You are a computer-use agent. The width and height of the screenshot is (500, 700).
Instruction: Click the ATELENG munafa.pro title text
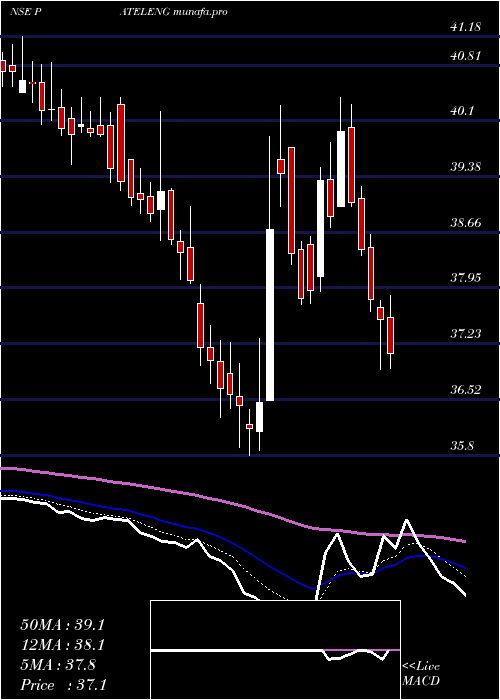point(174,12)
